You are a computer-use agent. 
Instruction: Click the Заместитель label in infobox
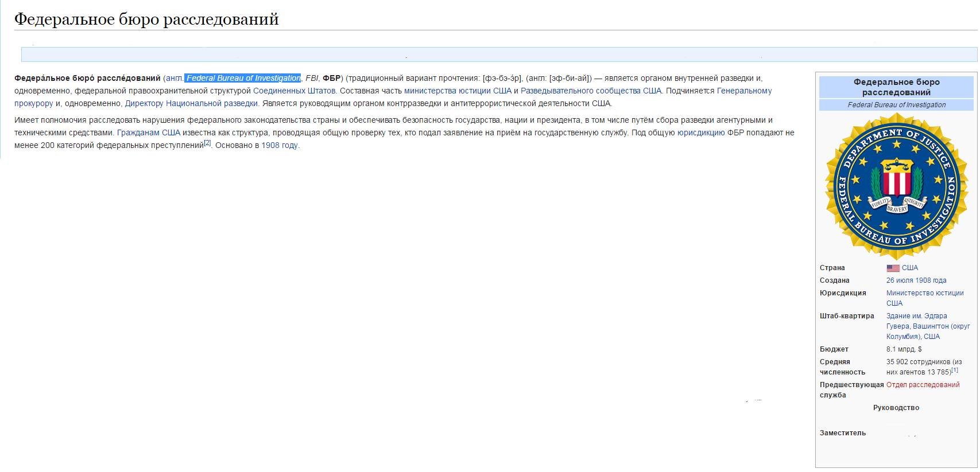pyautogui.click(x=843, y=433)
